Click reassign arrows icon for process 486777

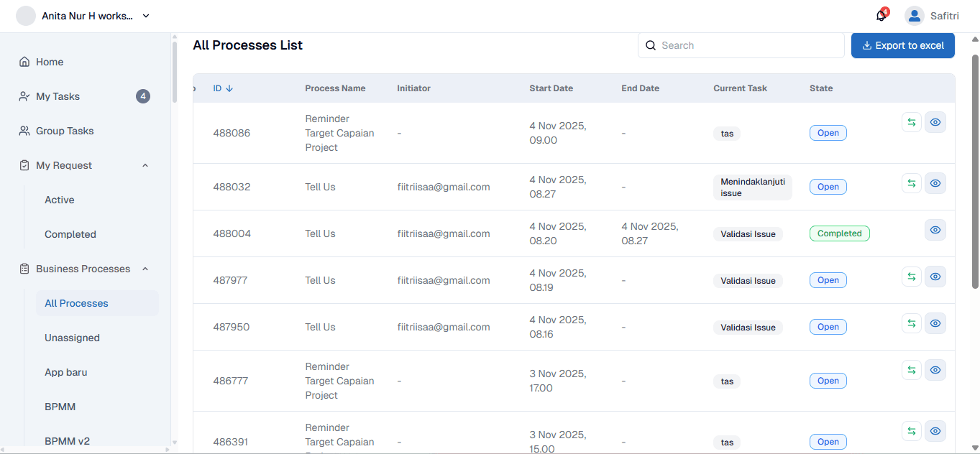[911, 370]
